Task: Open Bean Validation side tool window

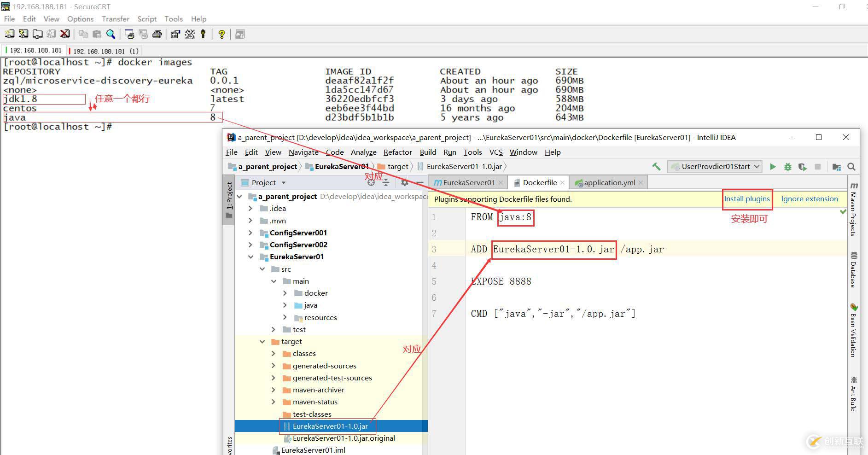Action: (x=854, y=331)
